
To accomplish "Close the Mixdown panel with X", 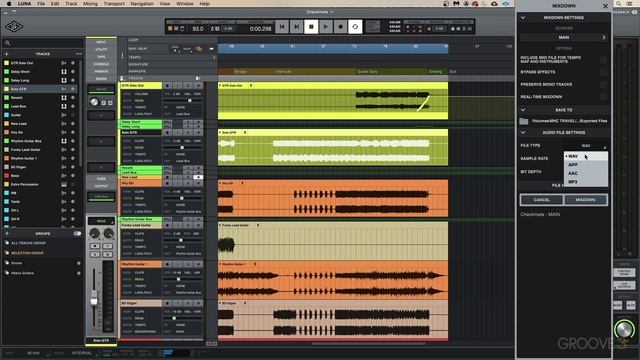I will (605, 6).
